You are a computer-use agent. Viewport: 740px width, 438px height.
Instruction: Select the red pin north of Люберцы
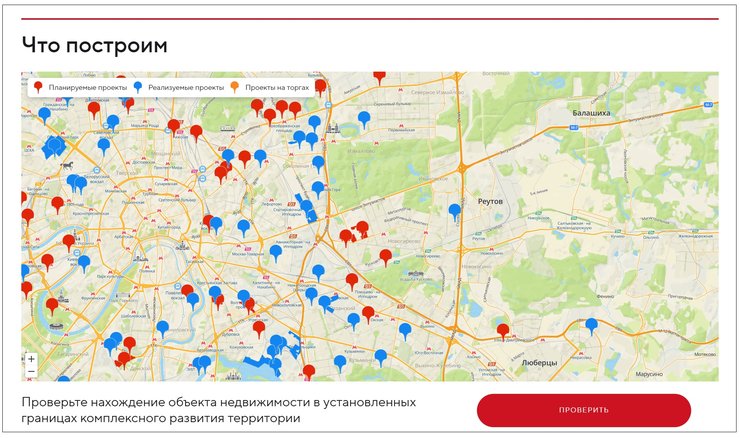click(503, 331)
